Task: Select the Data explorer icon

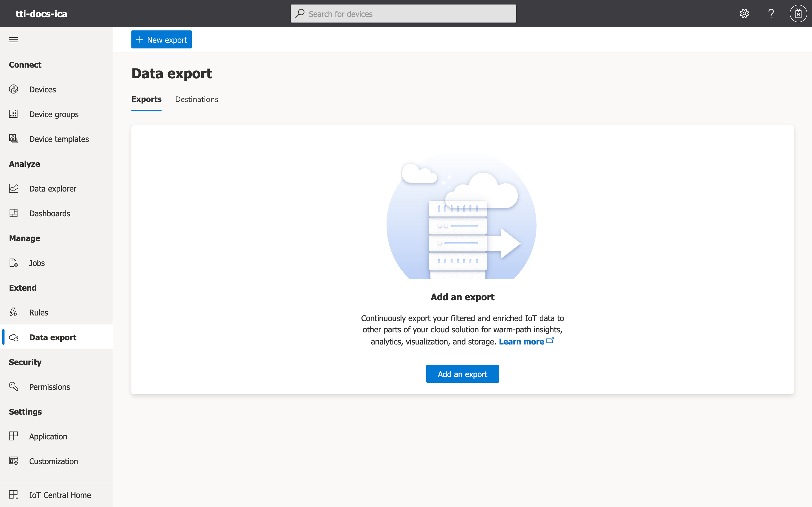Action: pyautogui.click(x=14, y=188)
